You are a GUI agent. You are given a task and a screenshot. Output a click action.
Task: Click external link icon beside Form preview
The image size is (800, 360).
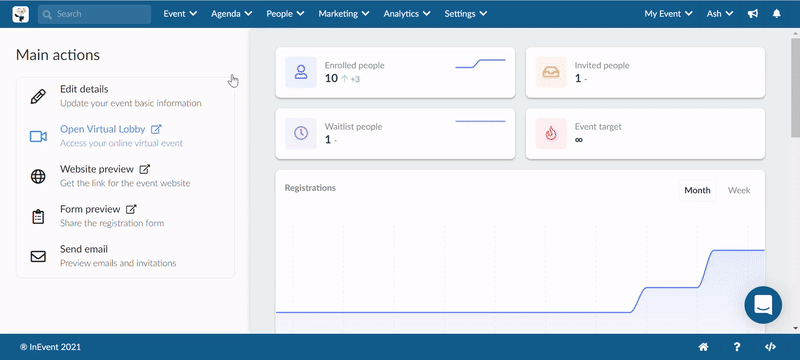point(132,209)
